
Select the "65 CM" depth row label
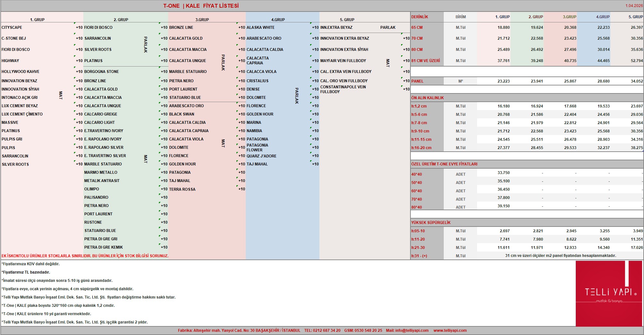(417, 28)
